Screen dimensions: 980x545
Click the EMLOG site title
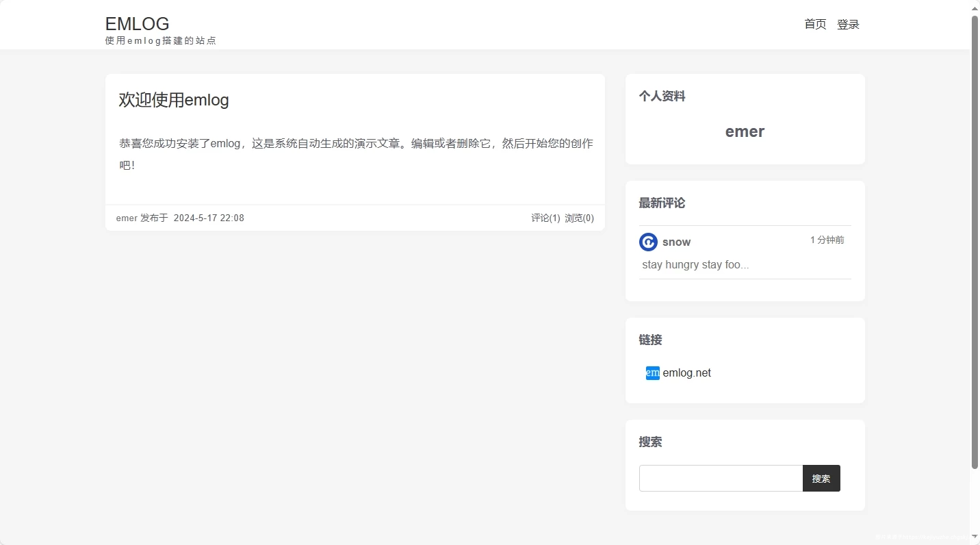(x=137, y=23)
